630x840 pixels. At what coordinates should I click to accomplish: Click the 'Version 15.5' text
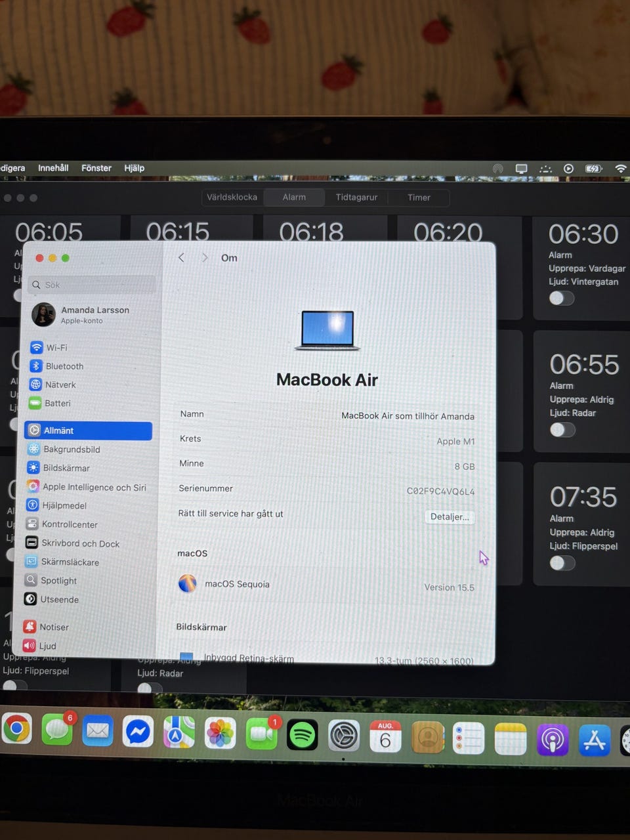449,587
